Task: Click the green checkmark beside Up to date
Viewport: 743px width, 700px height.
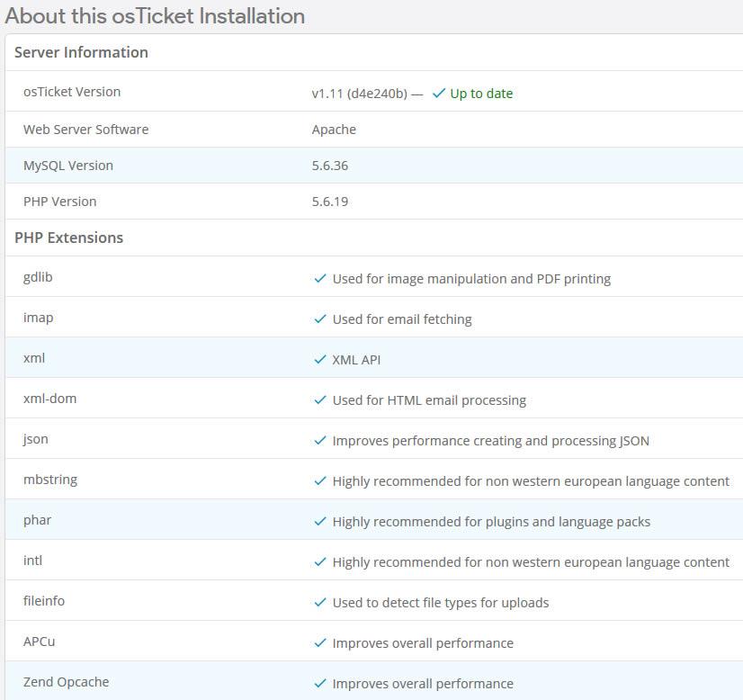Action: tap(439, 94)
